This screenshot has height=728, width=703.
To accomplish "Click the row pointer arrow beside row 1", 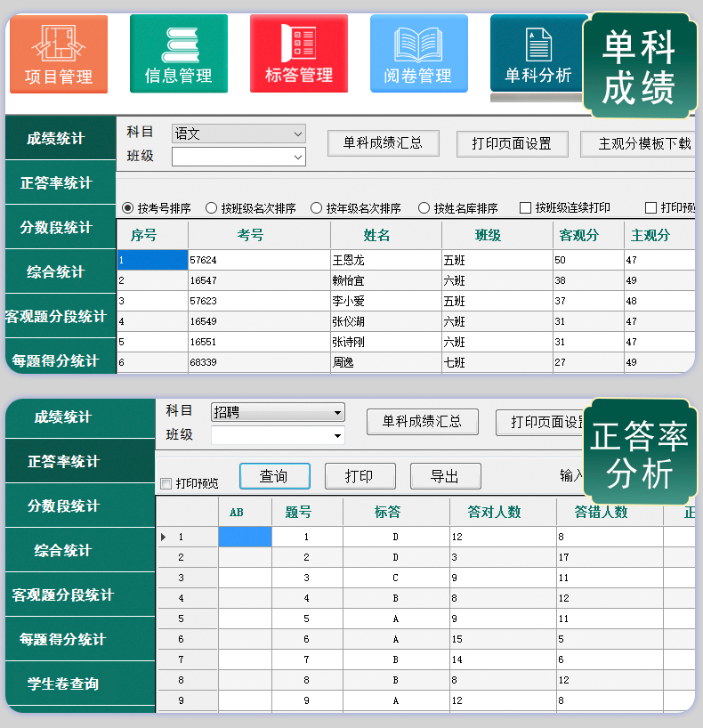I will [x=163, y=538].
